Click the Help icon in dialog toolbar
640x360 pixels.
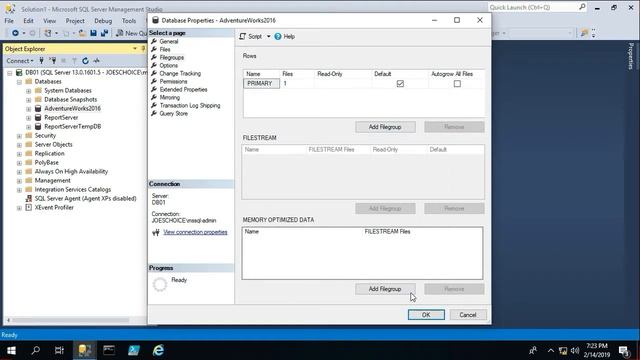pyautogui.click(x=278, y=36)
